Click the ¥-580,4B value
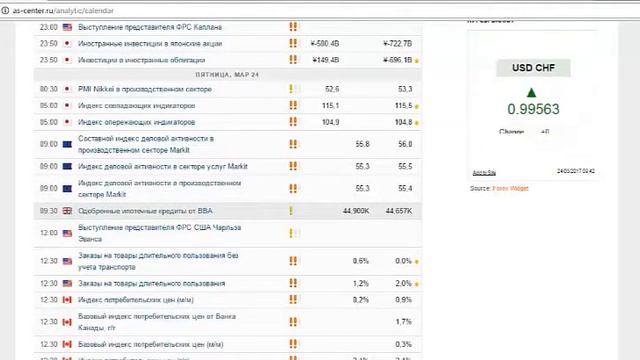The height and width of the screenshot is (360, 640). click(324, 44)
